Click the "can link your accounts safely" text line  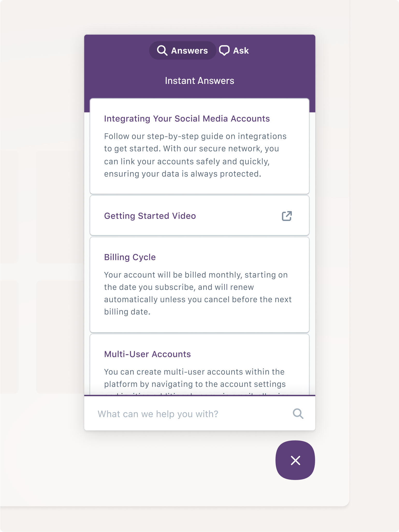pyautogui.click(x=187, y=161)
